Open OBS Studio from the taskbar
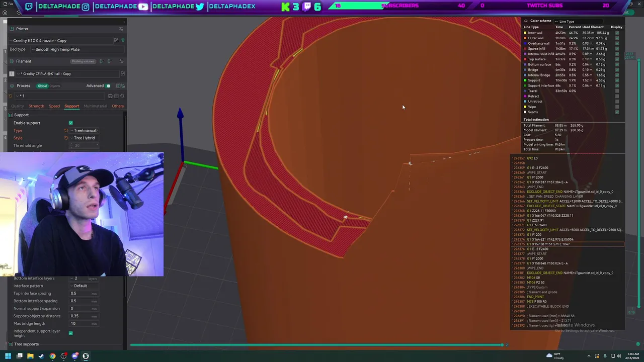 coord(63,356)
